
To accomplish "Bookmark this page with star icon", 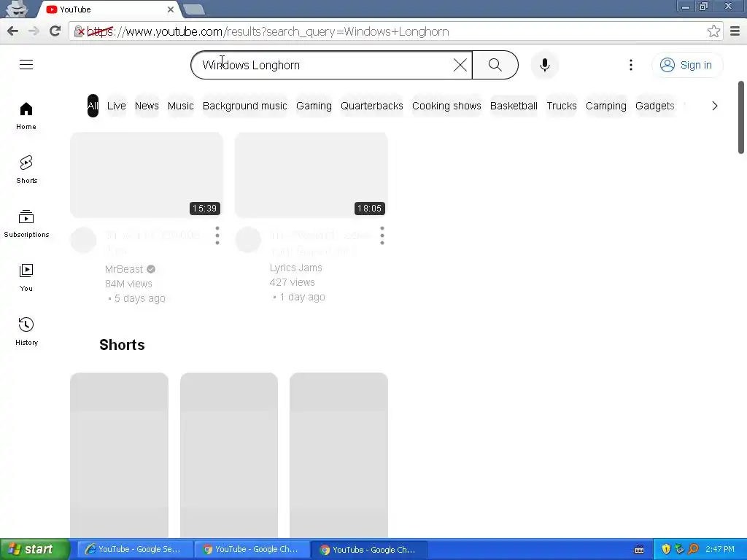I will (713, 31).
